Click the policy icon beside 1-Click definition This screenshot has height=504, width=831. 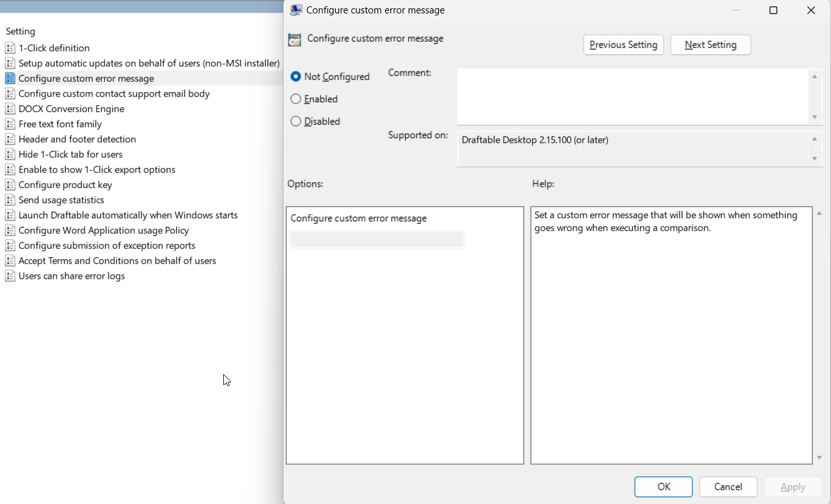pyautogui.click(x=10, y=48)
